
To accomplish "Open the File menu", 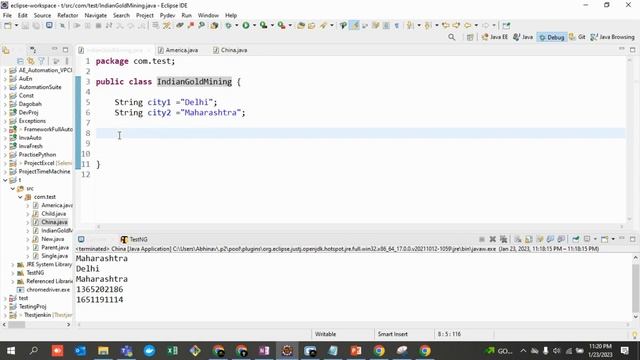I will (x=7, y=16).
